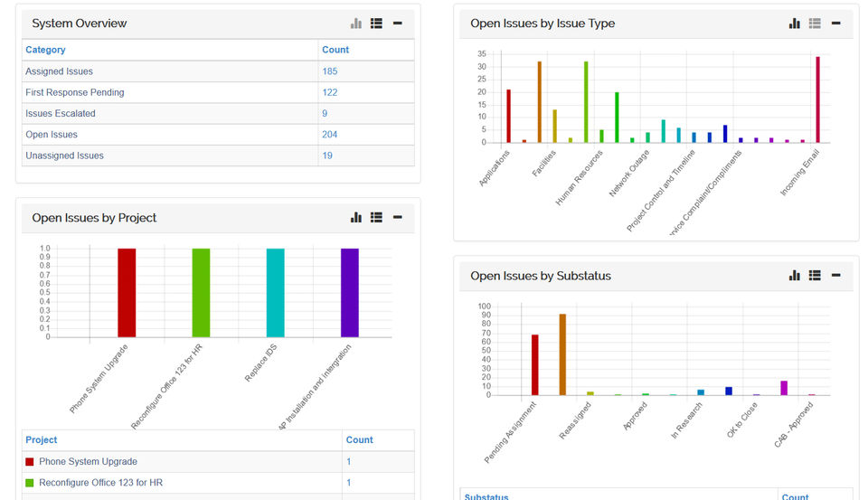Open Assigned Issues count 185
The image size is (868, 500).
click(x=330, y=71)
